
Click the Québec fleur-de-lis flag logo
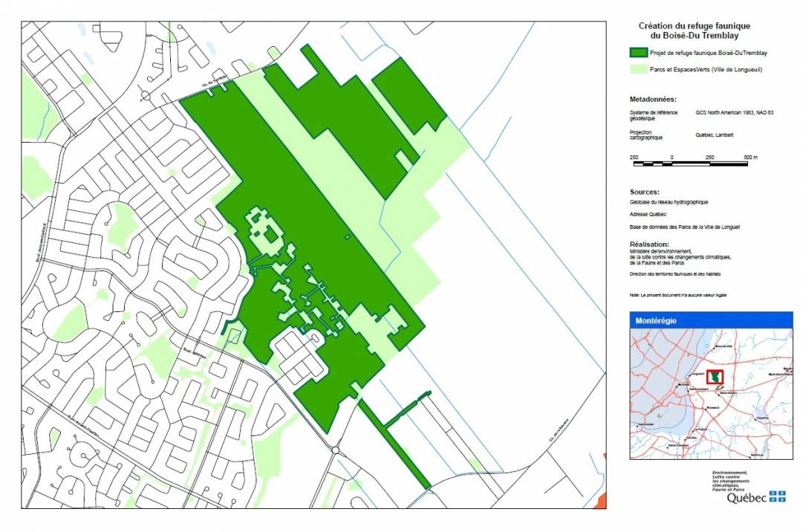click(776, 496)
